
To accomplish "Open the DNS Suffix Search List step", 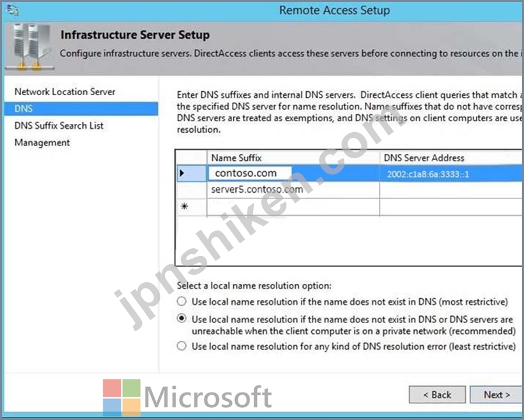I will [x=59, y=126].
